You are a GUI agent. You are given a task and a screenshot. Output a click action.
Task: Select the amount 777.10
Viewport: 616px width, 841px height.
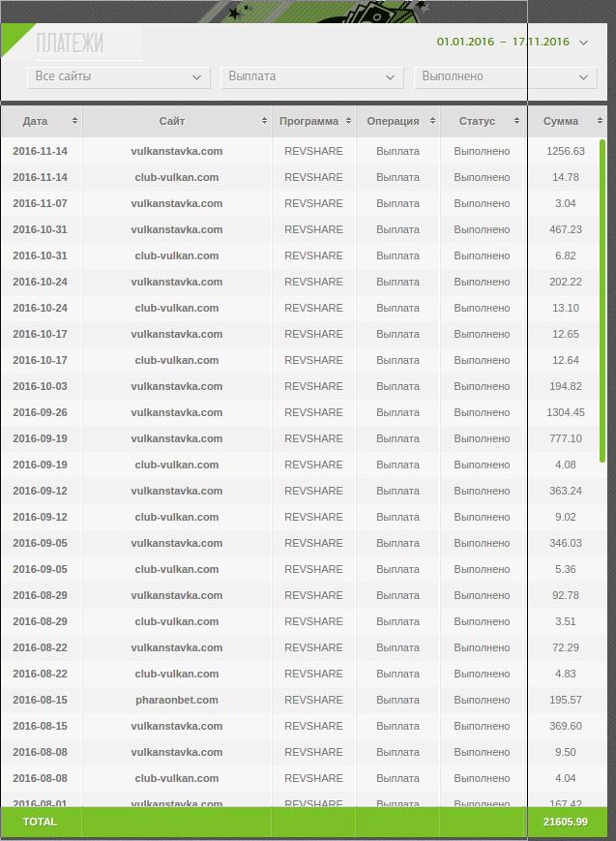click(566, 438)
